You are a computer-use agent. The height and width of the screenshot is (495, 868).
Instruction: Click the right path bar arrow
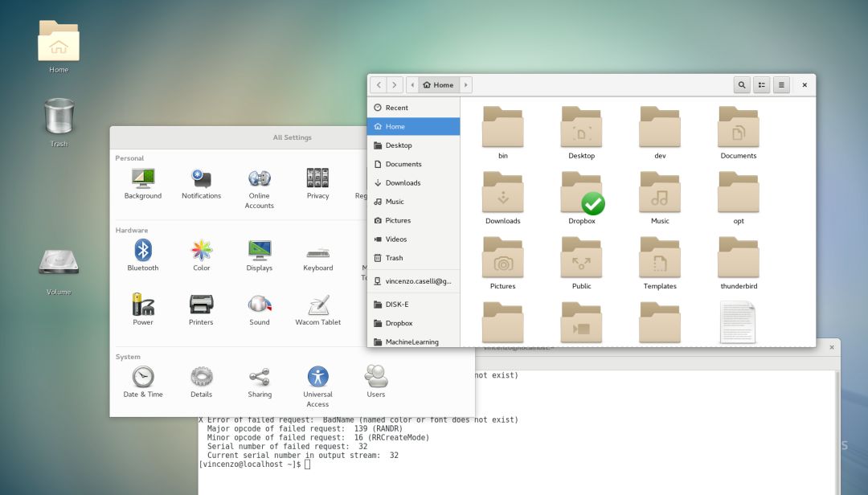465,84
